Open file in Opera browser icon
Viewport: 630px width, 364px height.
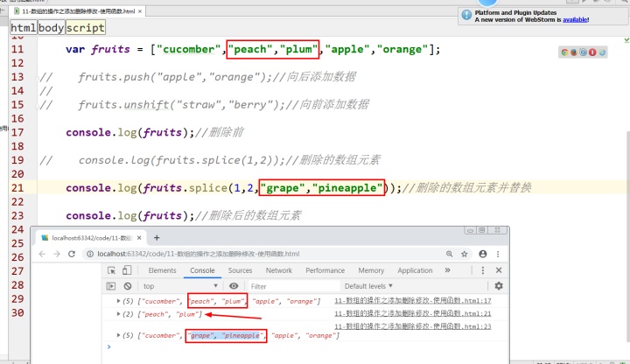592,52
